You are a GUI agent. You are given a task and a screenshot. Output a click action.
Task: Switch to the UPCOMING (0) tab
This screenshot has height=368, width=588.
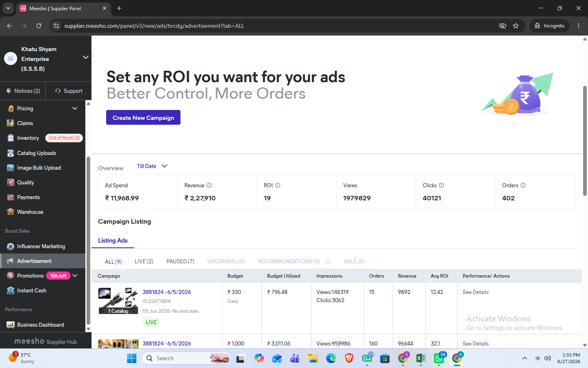[x=226, y=262]
